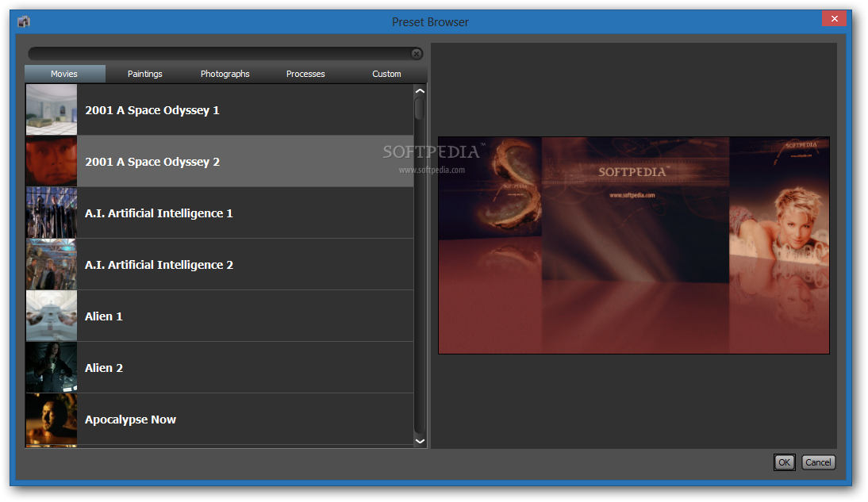
Task: Choose 'A.I. Artificial Intelligence 1' text
Action: pos(159,213)
